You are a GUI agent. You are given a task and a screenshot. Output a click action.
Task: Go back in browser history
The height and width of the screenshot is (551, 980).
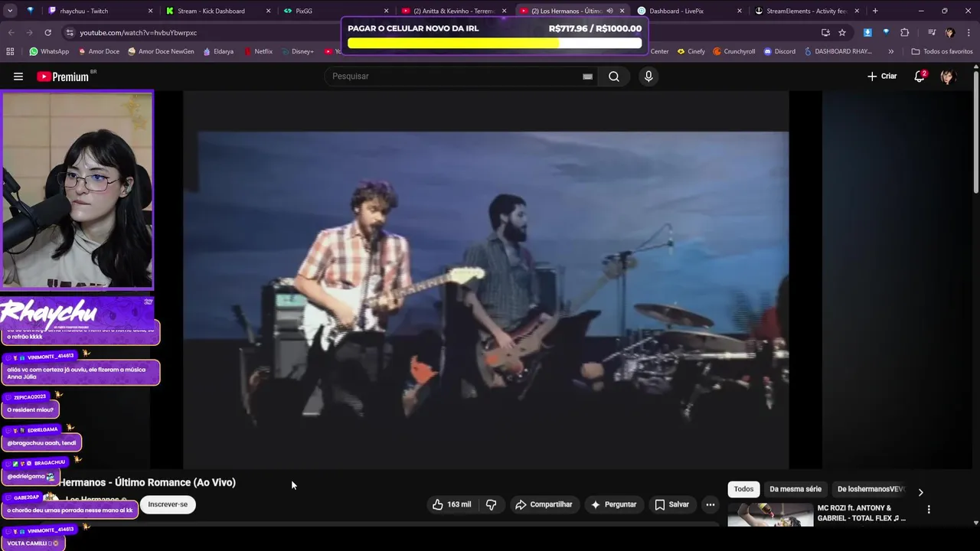[x=11, y=33]
